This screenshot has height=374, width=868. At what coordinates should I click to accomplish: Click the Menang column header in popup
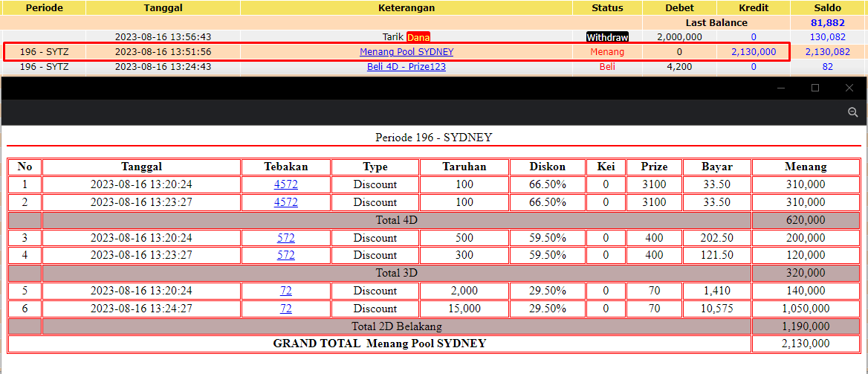tap(806, 167)
